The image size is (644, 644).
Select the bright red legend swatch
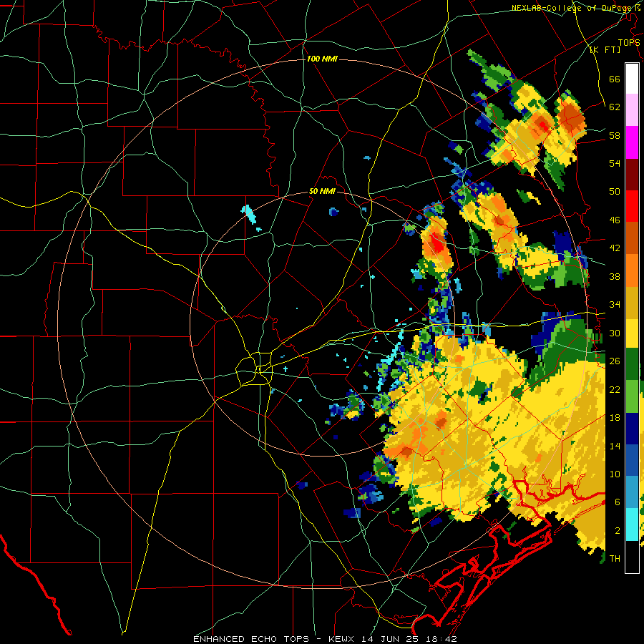point(632,206)
